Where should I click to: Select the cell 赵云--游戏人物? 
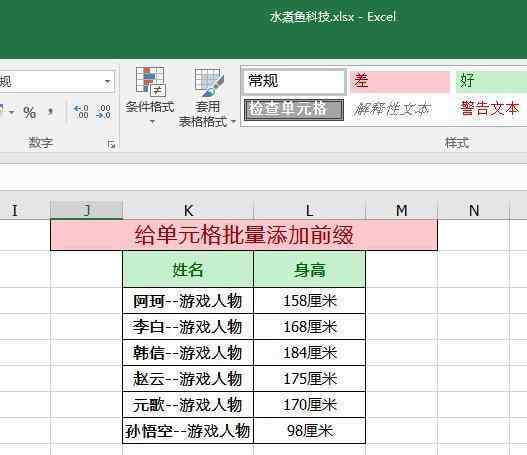click(x=188, y=379)
